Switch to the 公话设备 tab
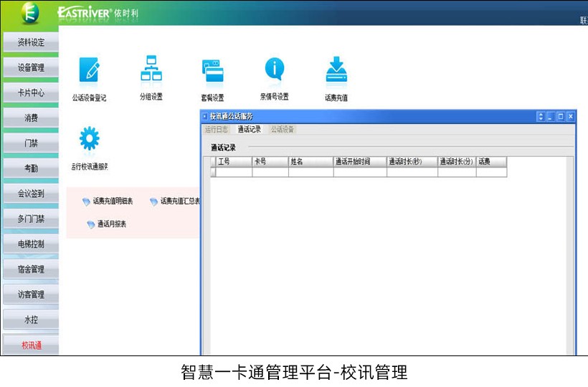This screenshot has height=387, width=588. [283, 130]
